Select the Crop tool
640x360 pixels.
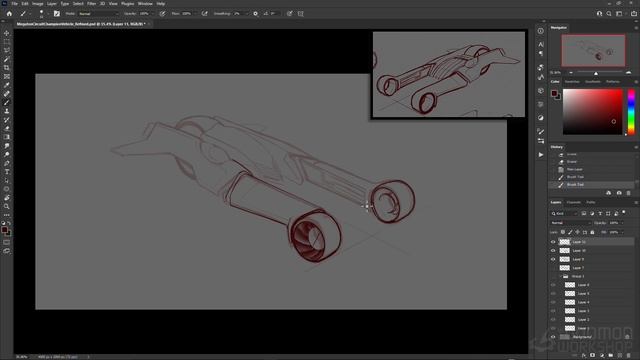[x=7, y=68]
